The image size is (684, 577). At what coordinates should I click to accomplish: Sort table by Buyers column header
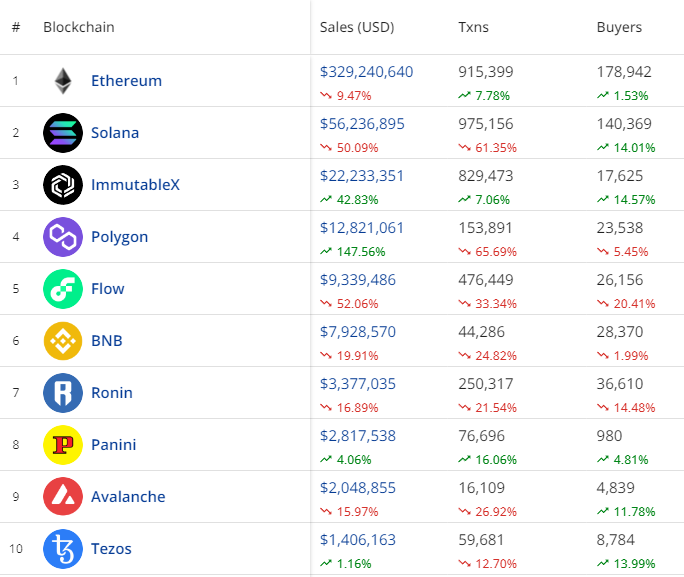click(x=619, y=27)
